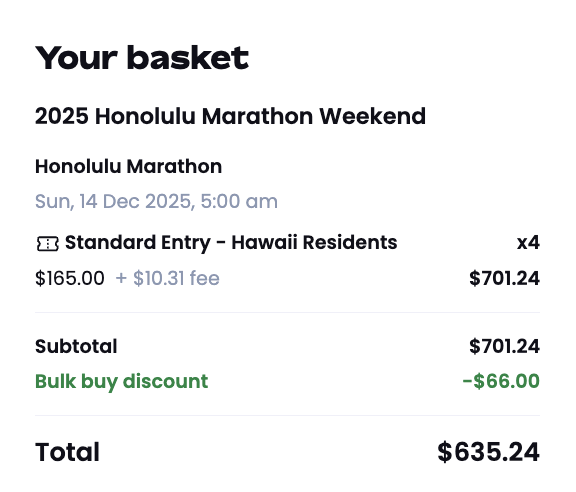Screen dimensions: 576x492
Task: Select the 2025 Honolulu Marathon Weekend title
Action: click(230, 116)
